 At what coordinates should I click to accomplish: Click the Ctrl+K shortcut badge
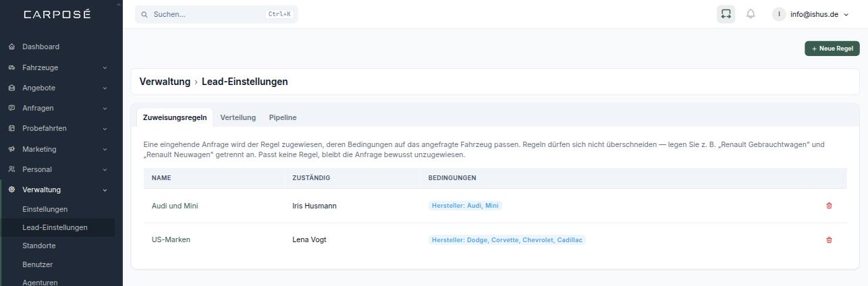point(279,14)
